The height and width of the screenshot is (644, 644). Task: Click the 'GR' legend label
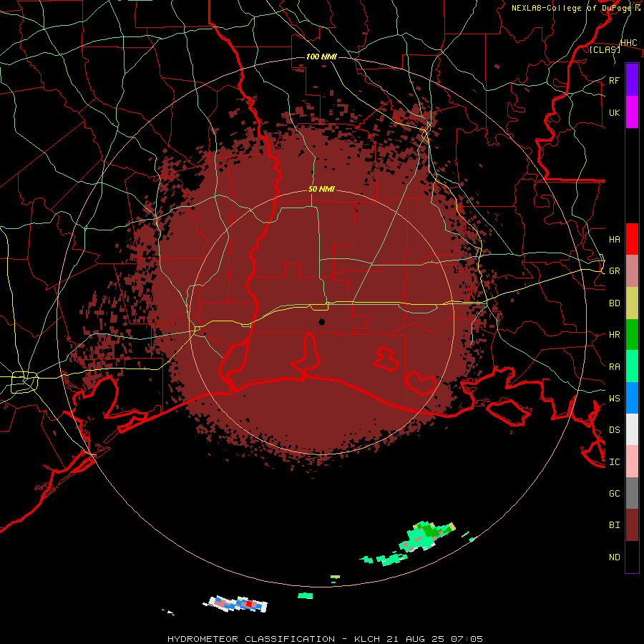click(615, 271)
